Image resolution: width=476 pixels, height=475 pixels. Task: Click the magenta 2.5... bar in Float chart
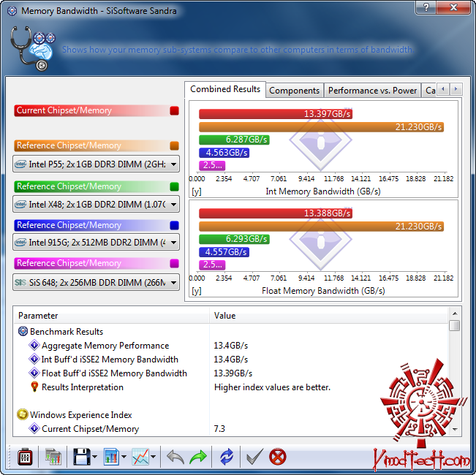click(x=212, y=265)
